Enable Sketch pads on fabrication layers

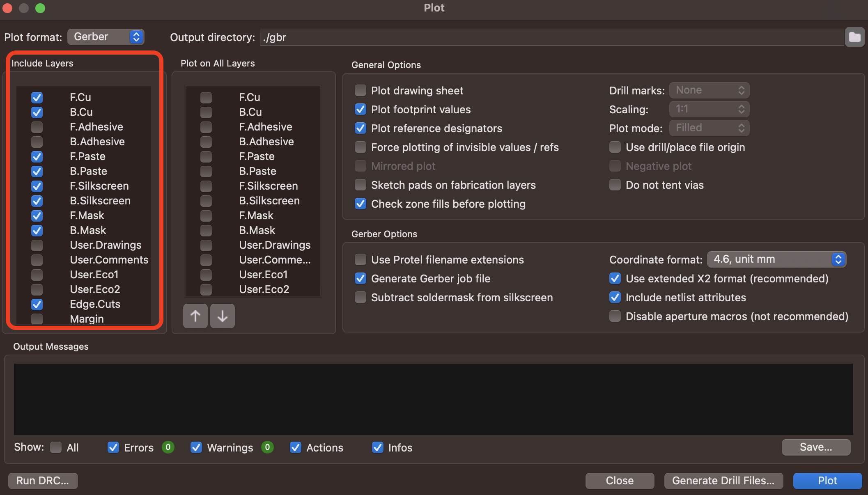(x=361, y=185)
